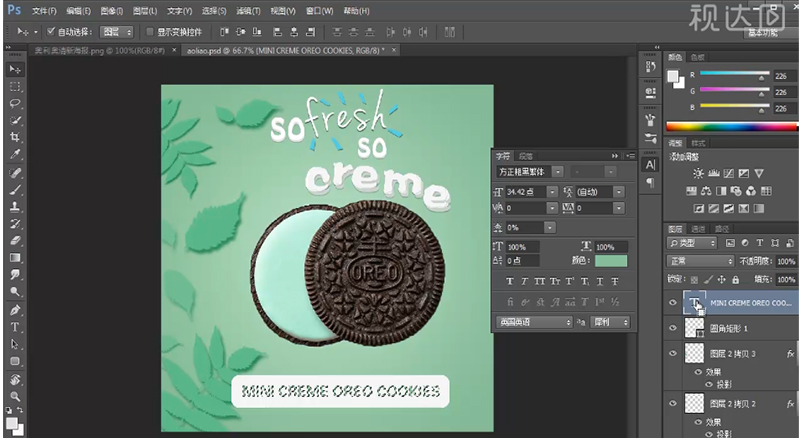Viewport: 800px width, 438px height.
Task: Open the leading (自动) dropdown
Action: [x=618, y=192]
